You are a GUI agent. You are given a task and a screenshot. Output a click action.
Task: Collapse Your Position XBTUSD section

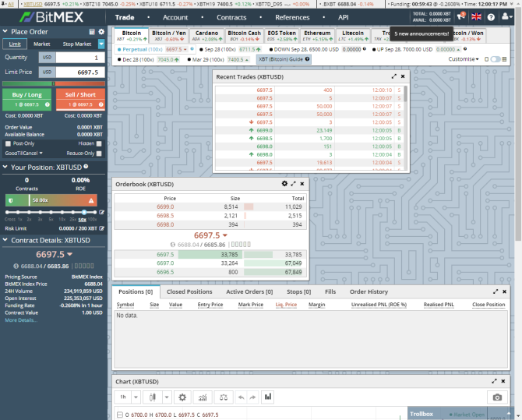(x=5, y=167)
